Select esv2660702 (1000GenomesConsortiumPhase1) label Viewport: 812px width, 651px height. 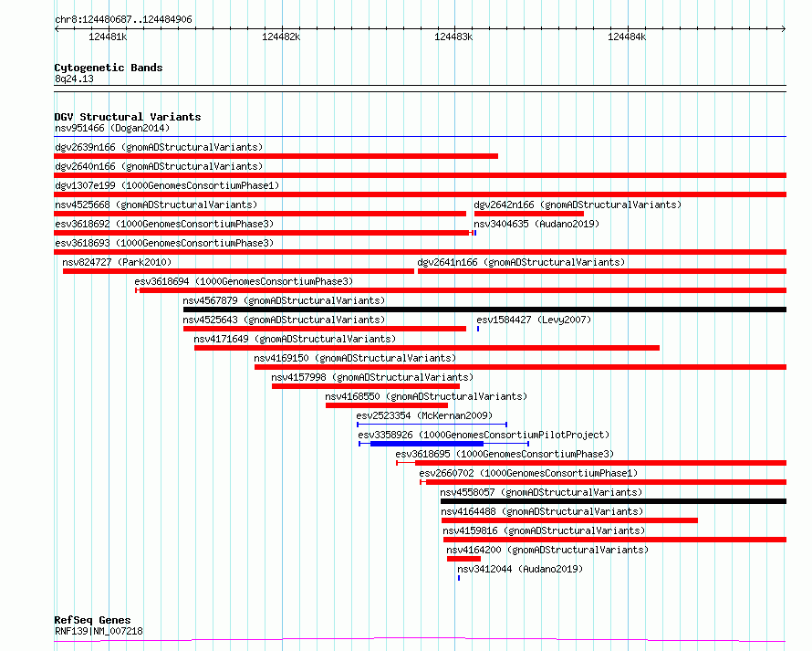[x=528, y=473]
